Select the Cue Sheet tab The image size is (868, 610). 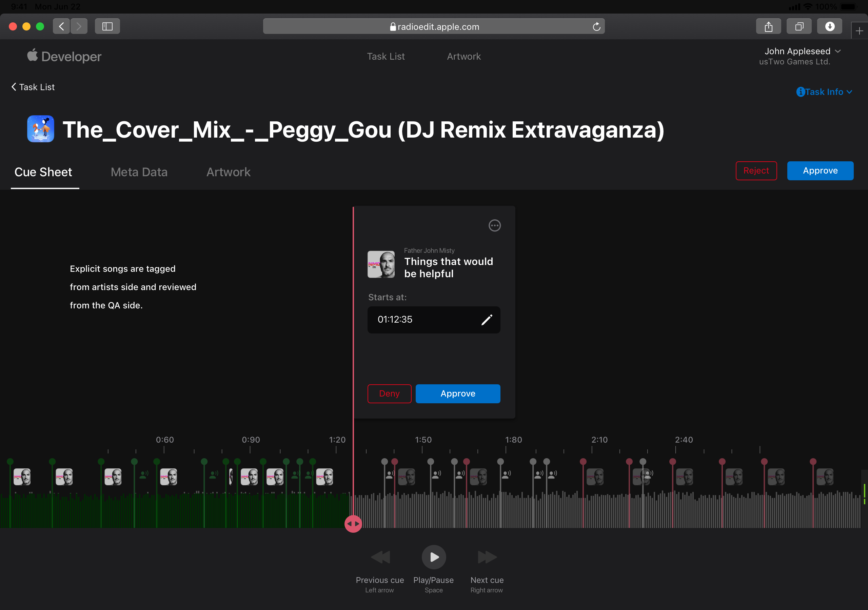pyautogui.click(x=43, y=172)
